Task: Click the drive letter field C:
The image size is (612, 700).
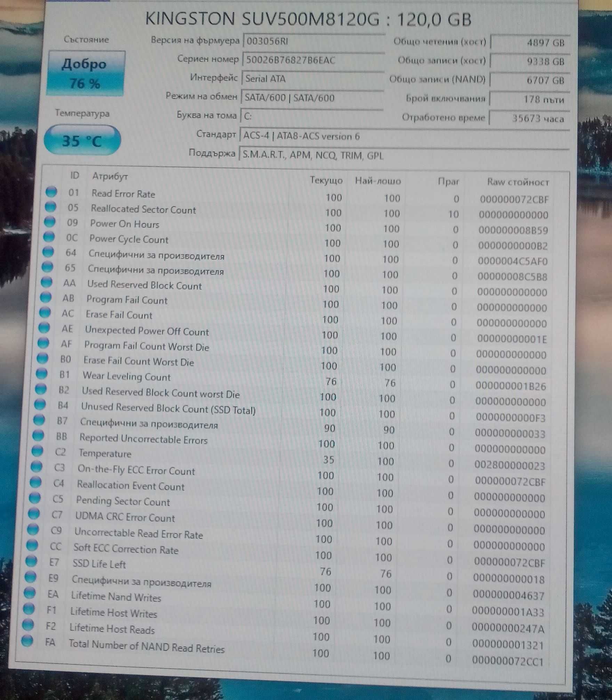Action: (312, 116)
